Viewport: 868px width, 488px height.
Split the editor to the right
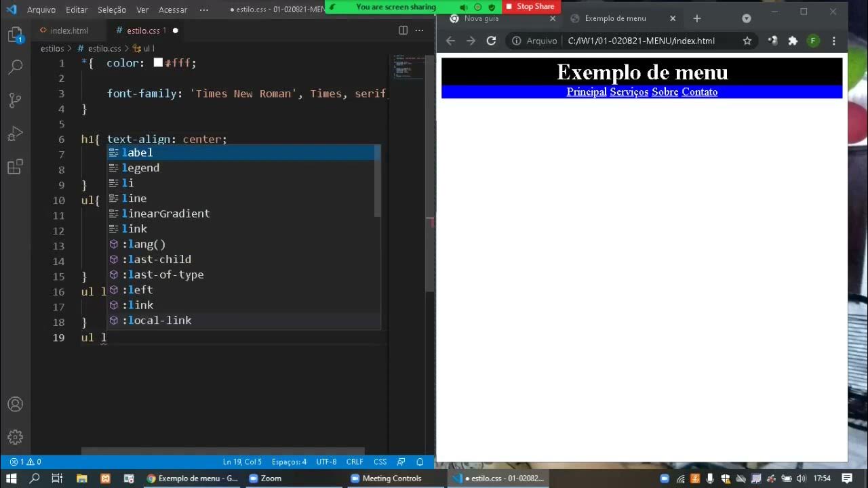coord(403,30)
